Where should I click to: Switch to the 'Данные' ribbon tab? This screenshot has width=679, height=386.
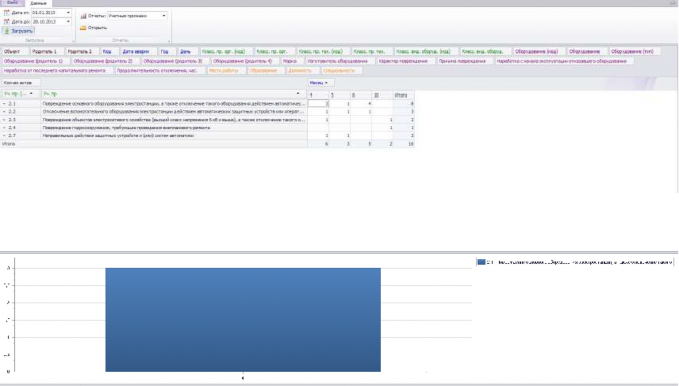pyautogui.click(x=38, y=3)
